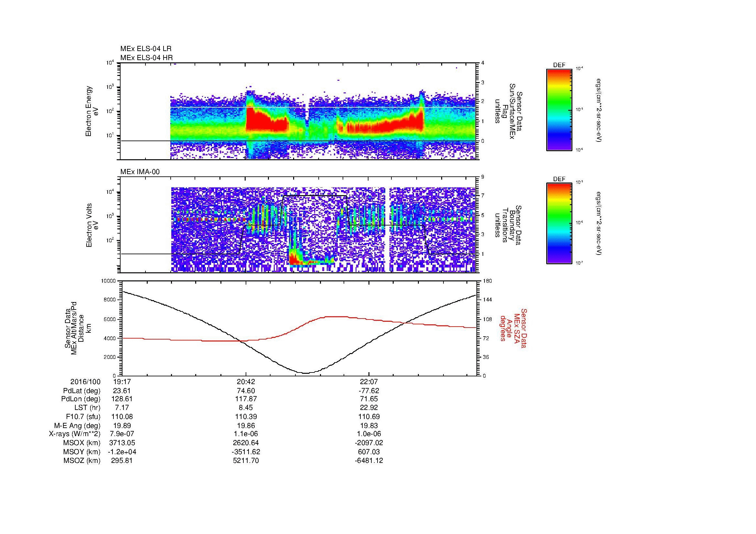Click the 'MEx ELS-04 LR' title text
756x534 pixels.
pyautogui.click(x=146, y=49)
